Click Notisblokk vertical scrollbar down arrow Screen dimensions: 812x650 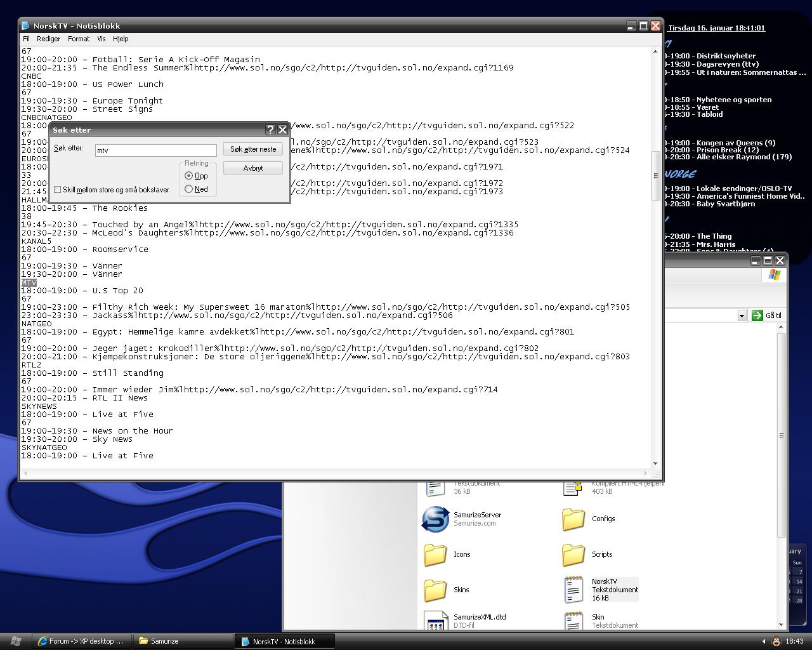click(x=655, y=464)
